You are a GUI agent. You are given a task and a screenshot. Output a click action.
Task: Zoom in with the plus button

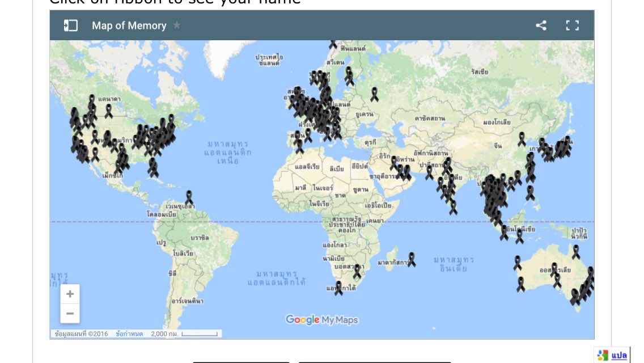tap(70, 294)
